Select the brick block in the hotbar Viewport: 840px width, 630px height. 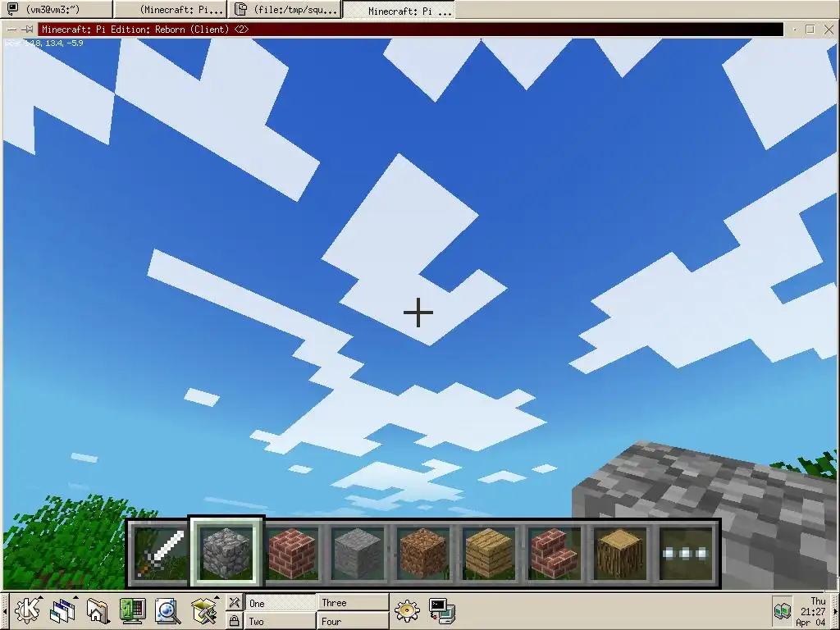pos(292,553)
